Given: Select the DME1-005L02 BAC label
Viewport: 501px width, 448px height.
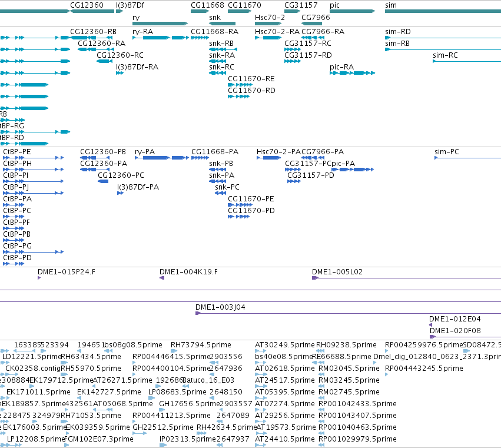Looking at the screenshot, I should click(x=337, y=272).
